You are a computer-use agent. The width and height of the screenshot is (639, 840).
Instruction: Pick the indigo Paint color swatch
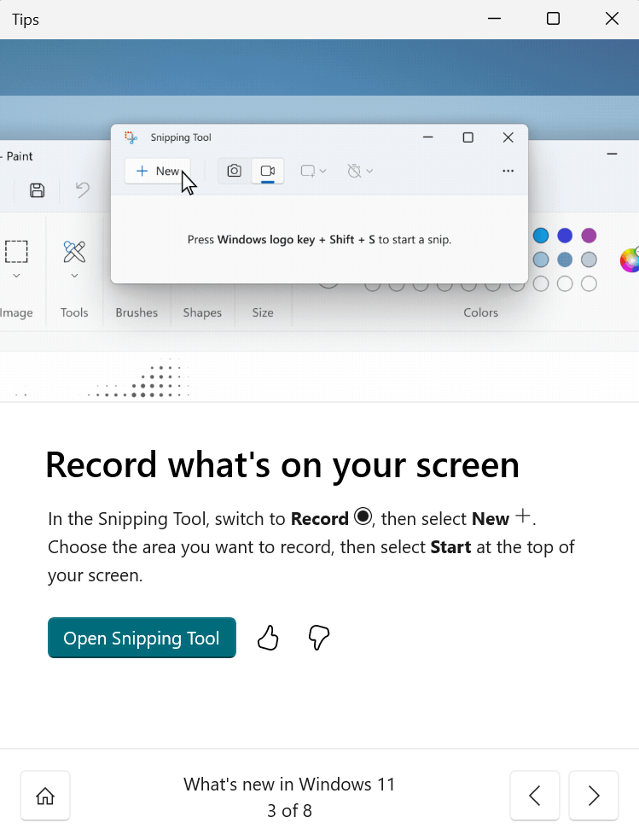click(565, 235)
